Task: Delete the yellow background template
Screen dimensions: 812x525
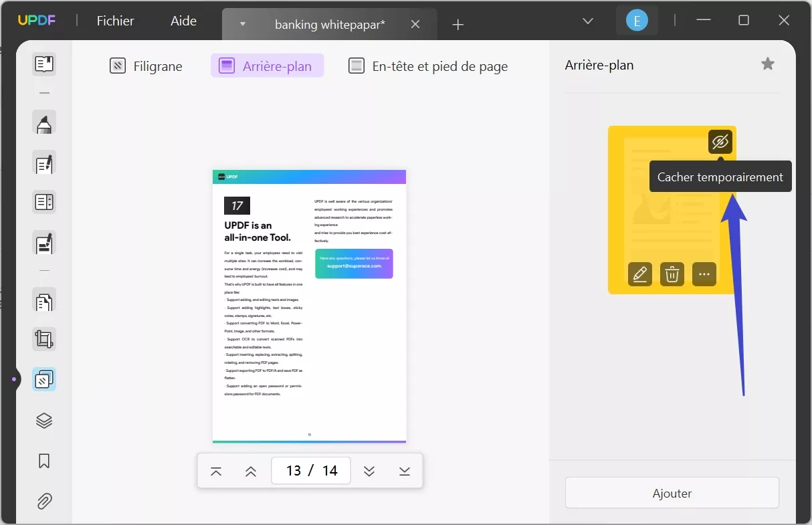Action: [672, 274]
